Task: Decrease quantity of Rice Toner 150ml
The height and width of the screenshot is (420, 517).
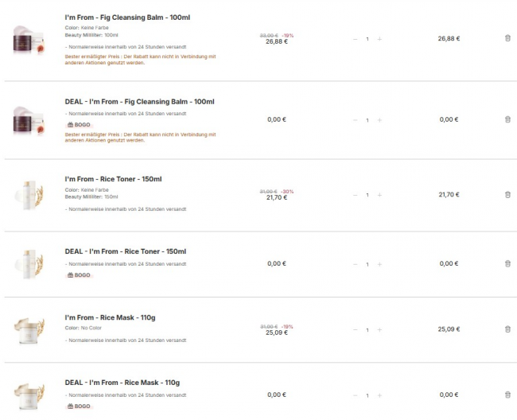Action: pyautogui.click(x=355, y=195)
